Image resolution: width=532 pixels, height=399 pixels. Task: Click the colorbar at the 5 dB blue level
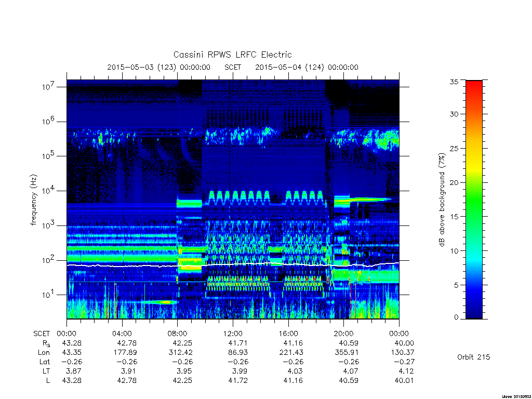coord(474,285)
